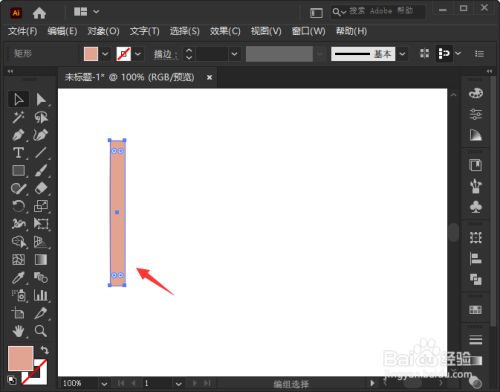Open the Libraries panel icon
Viewport: 500px width, 392px height.
[476, 165]
